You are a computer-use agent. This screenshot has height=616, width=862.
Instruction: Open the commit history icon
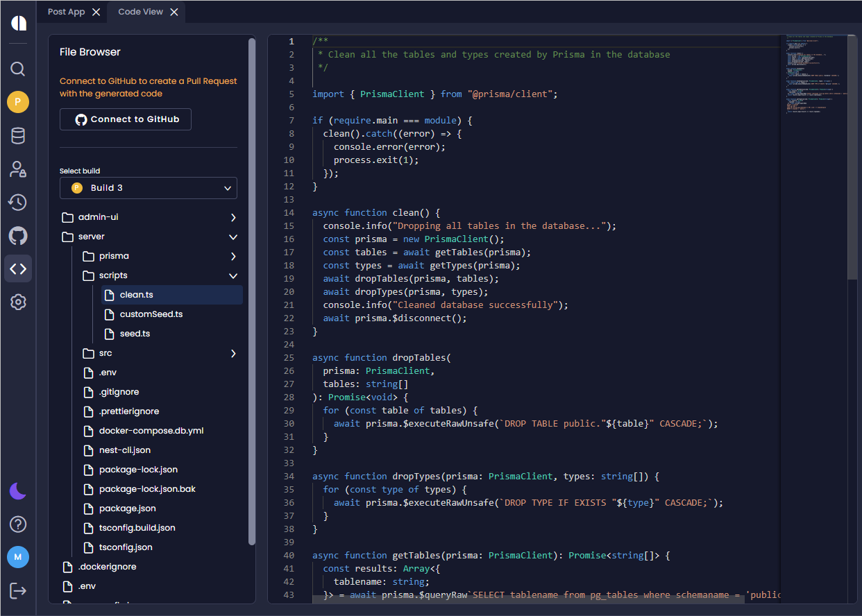click(18, 202)
